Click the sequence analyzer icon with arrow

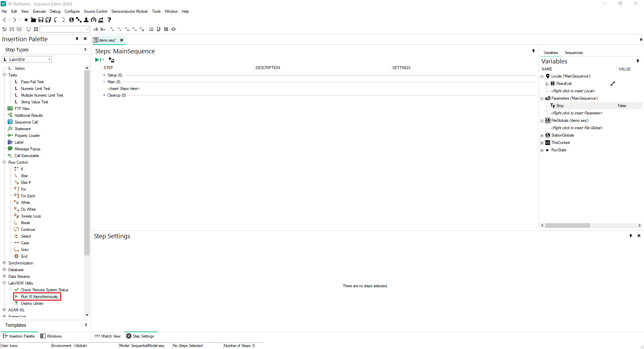[x=101, y=20]
